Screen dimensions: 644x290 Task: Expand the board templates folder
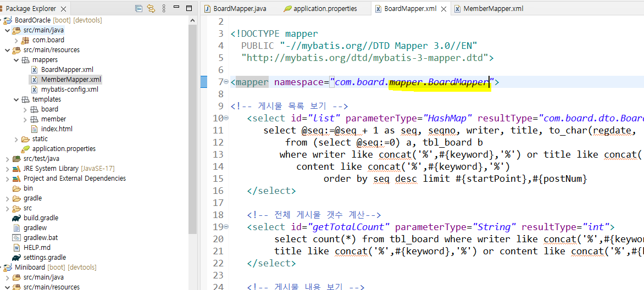(x=25, y=109)
